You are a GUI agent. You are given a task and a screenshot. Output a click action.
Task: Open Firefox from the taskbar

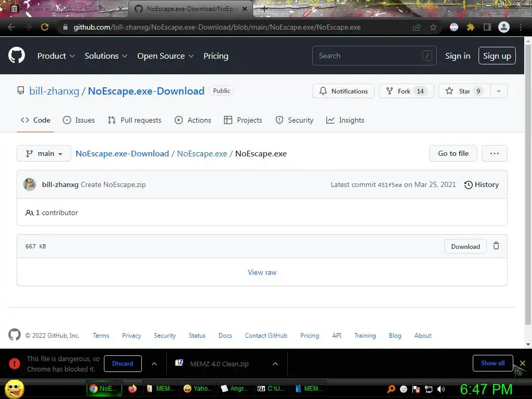coord(132,389)
